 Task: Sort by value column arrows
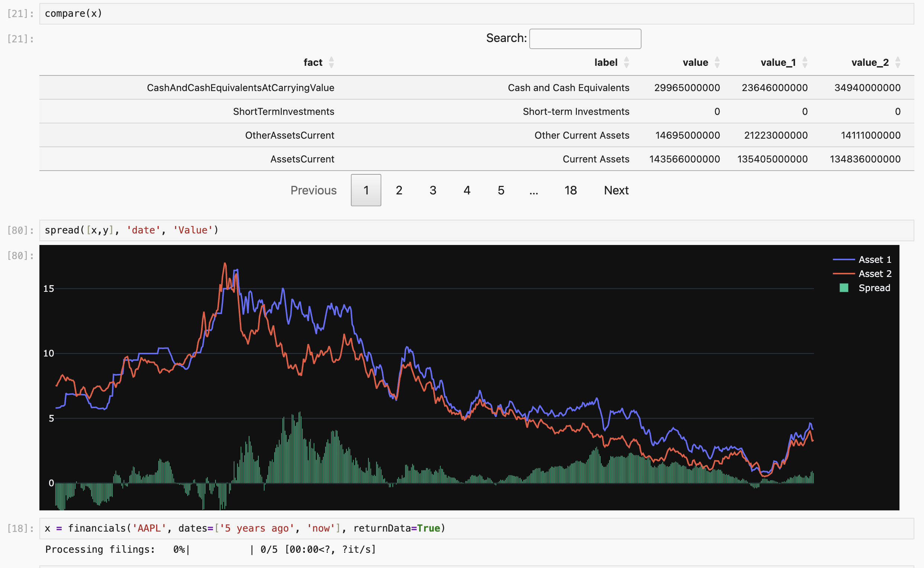(x=717, y=62)
